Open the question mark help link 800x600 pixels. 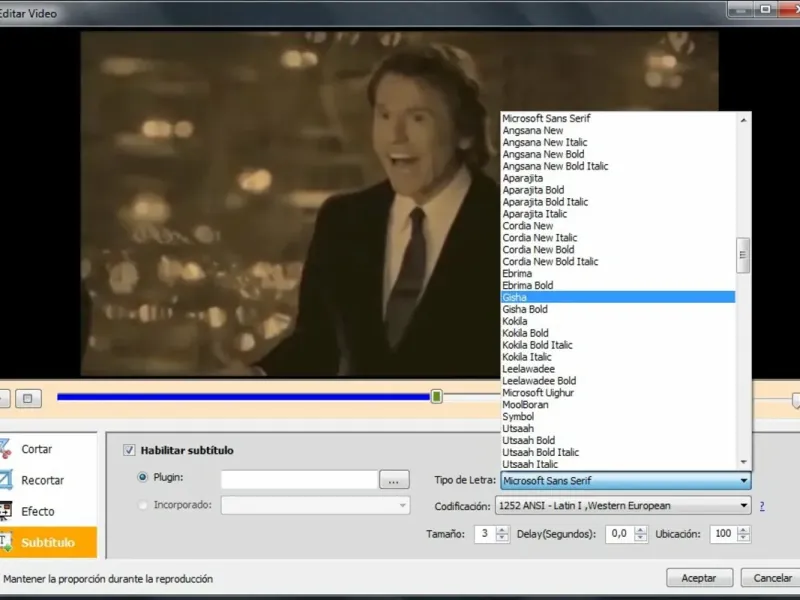761,506
